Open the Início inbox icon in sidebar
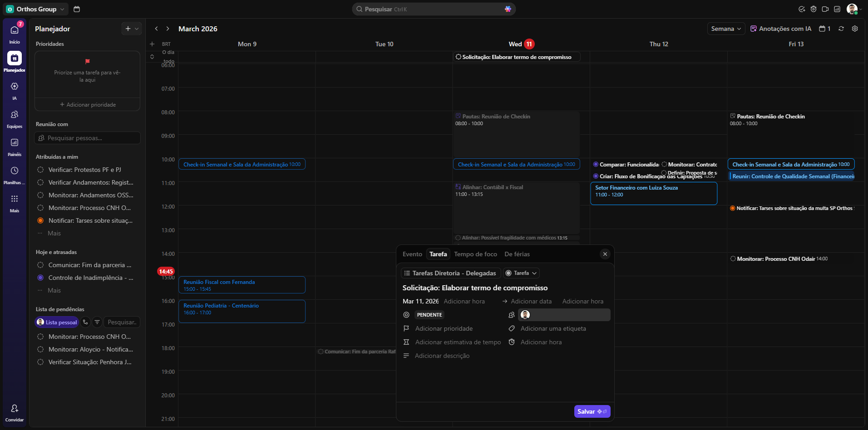 point(15,30)
